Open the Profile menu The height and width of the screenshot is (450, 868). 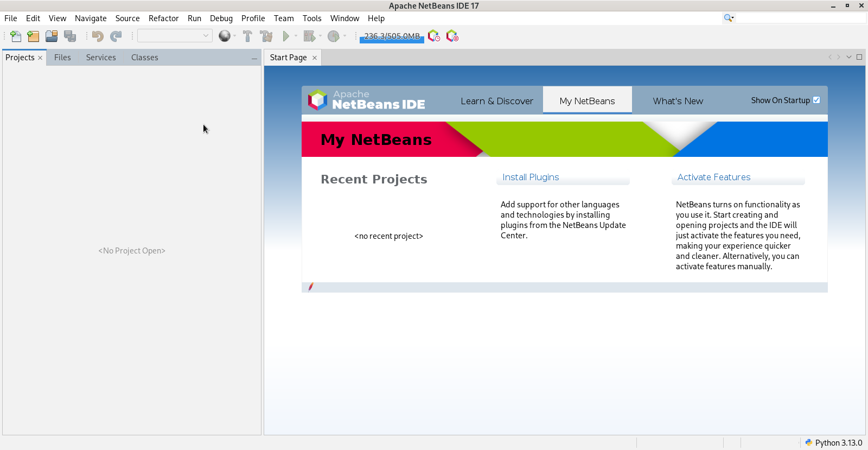click(x=253, y=18)
